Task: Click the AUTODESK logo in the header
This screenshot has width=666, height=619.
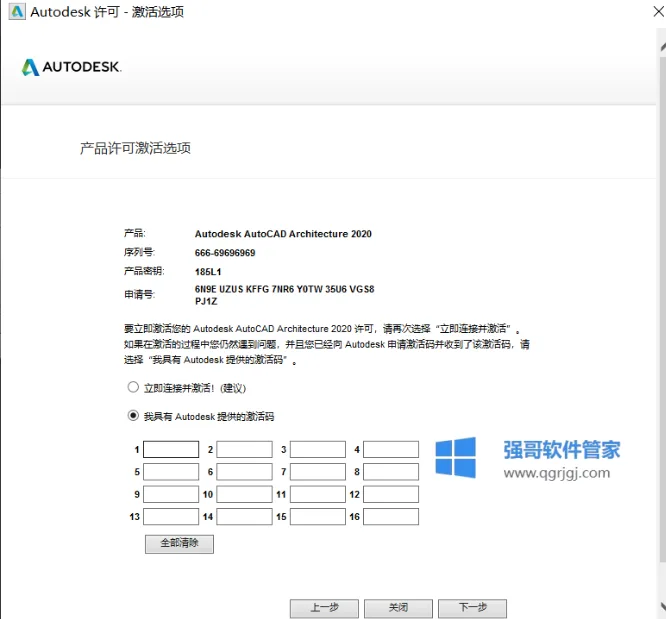Action: coord(71,67)
